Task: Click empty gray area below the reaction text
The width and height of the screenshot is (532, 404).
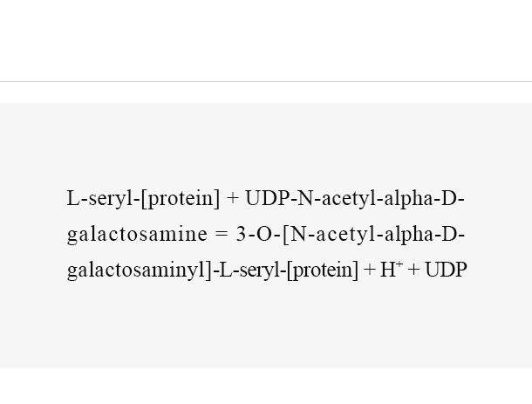Action: 266,326
